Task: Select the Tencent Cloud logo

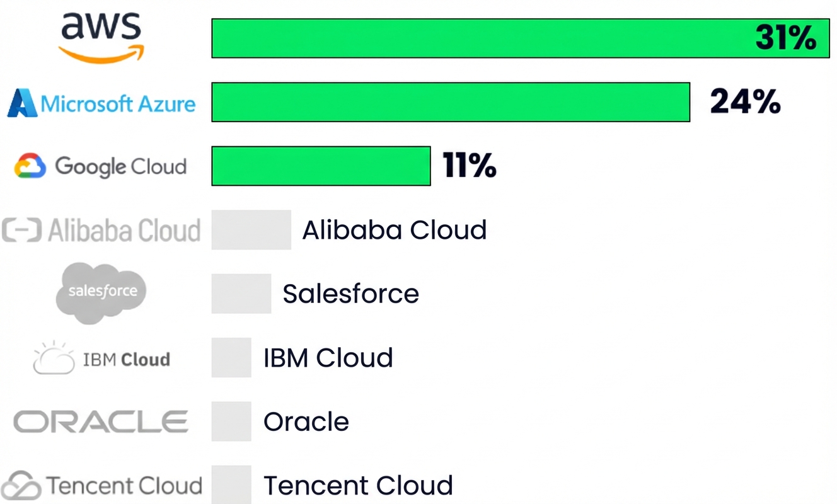Action: [101, 486]
